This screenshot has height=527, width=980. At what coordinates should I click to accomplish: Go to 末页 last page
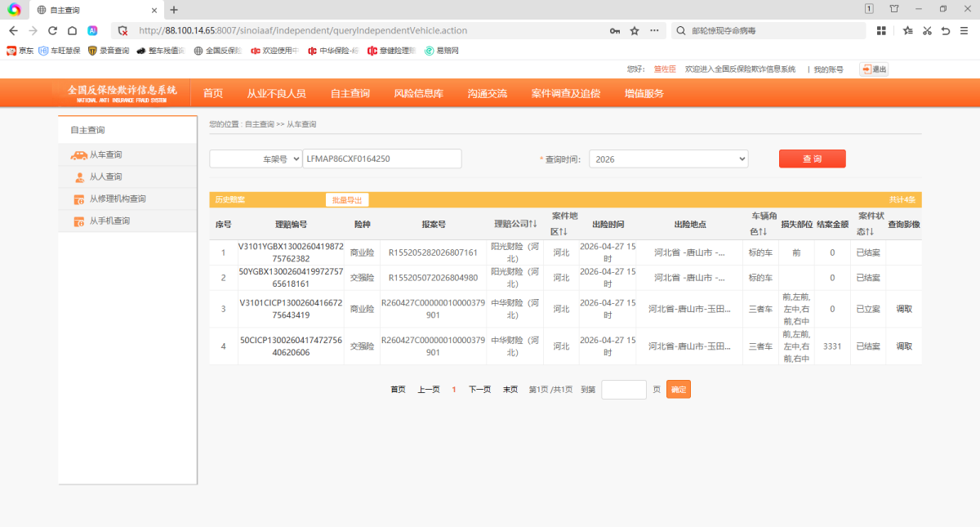coord(510,390)
